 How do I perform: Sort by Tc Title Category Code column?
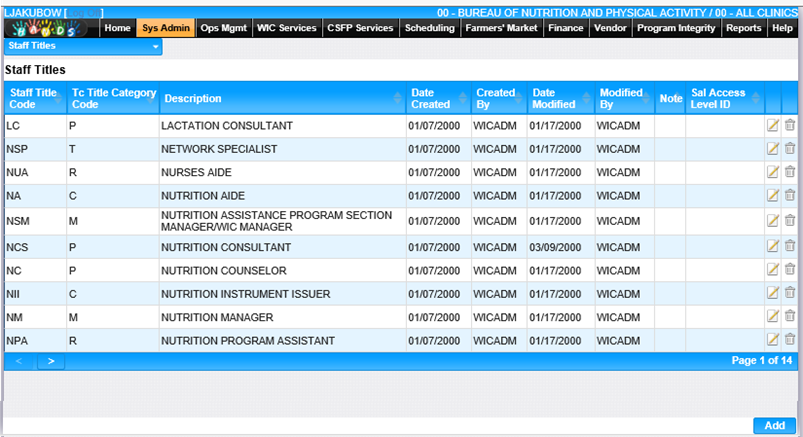tap(113, 98)
